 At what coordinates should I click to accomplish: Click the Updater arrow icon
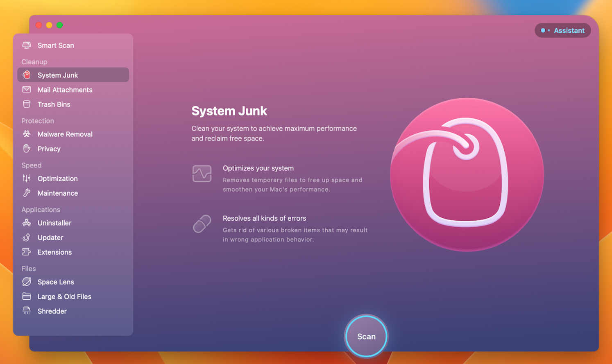(27, 237)
